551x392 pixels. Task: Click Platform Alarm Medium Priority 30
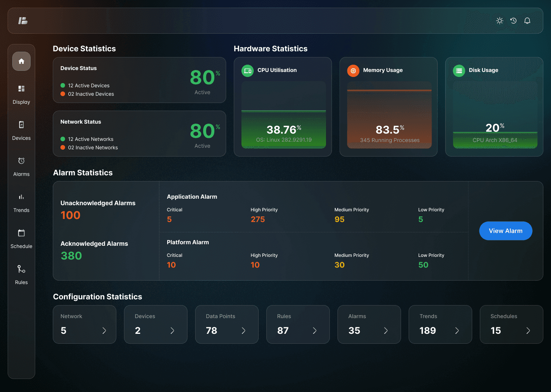339,265
